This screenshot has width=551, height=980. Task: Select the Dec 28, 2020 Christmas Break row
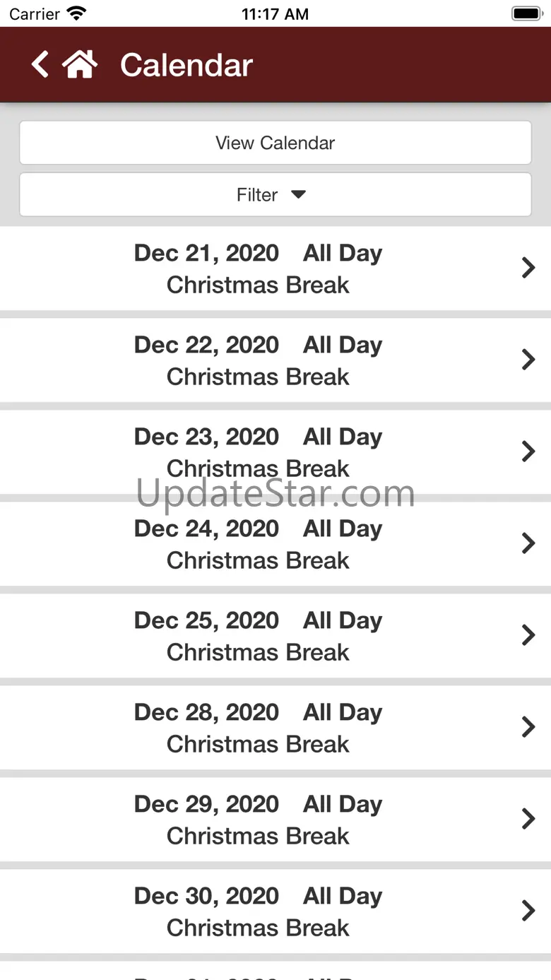coord(259,728)
